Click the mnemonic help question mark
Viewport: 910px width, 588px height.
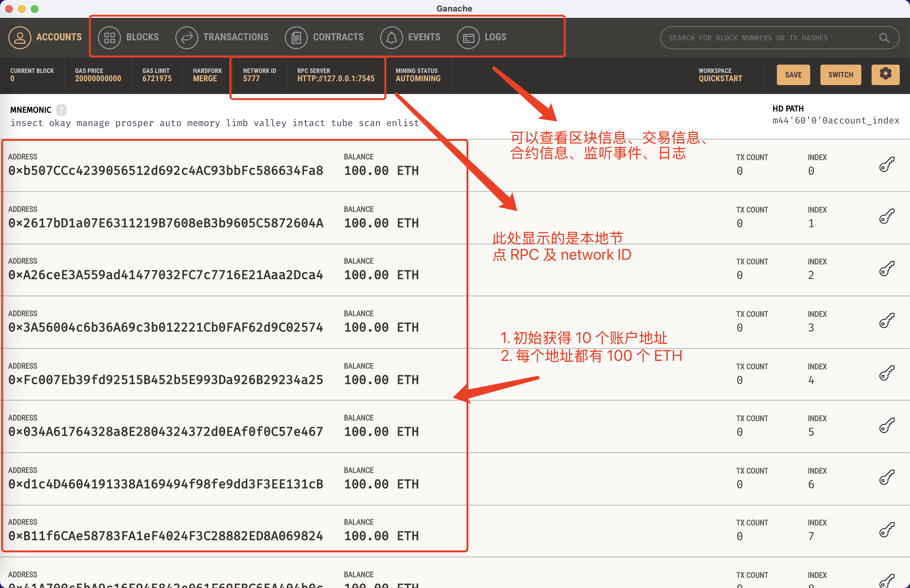[61, 110]
